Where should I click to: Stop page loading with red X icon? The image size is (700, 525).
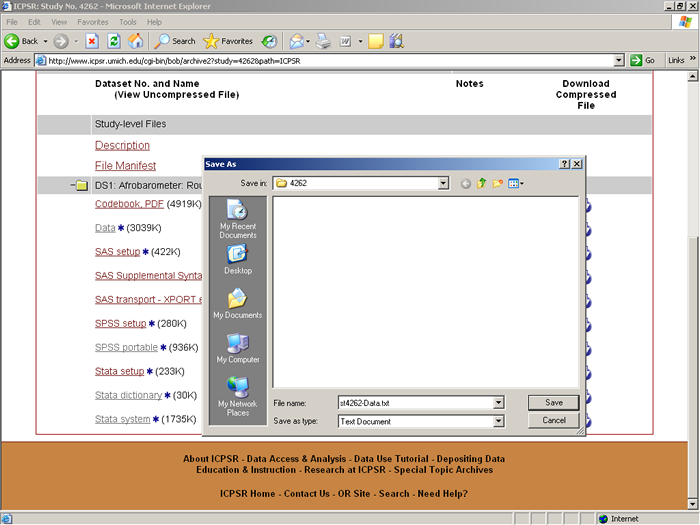pos(92,41)
